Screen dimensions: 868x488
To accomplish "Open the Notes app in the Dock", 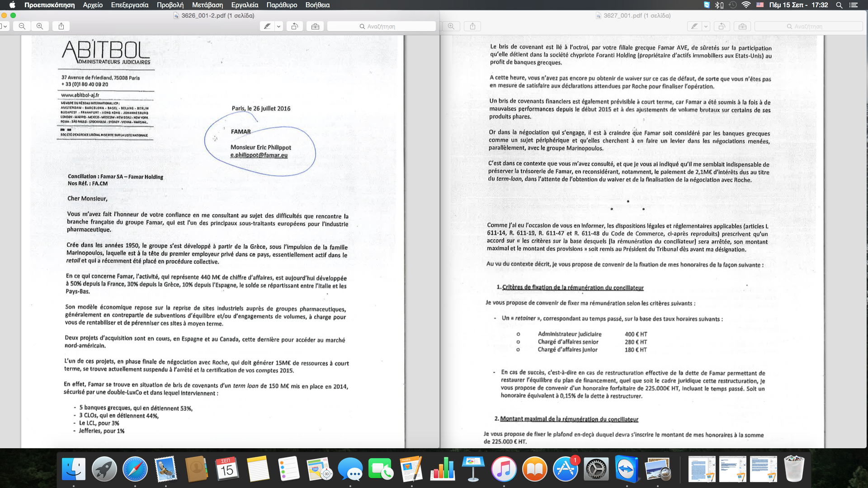I will (x=258, y=469).
